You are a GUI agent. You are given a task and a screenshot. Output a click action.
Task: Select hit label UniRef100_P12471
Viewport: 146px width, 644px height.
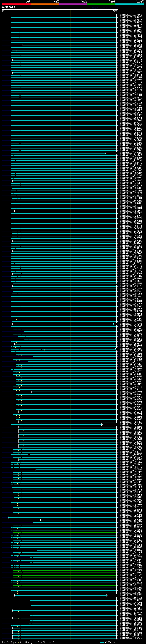click(131, 361)
